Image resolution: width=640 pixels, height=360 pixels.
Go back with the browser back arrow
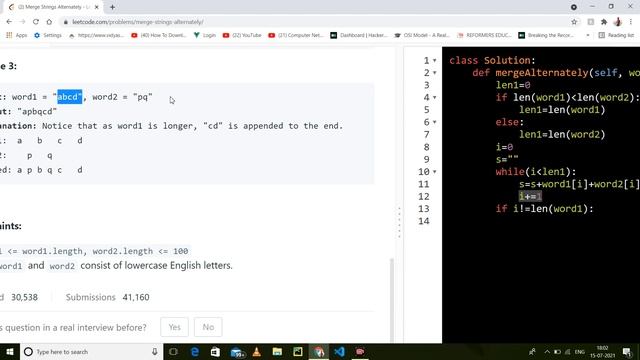coord(9,22)
